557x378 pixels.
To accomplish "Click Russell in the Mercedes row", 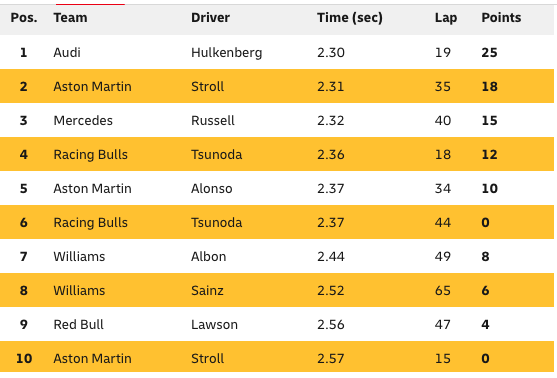I will (x=212, y=120).
